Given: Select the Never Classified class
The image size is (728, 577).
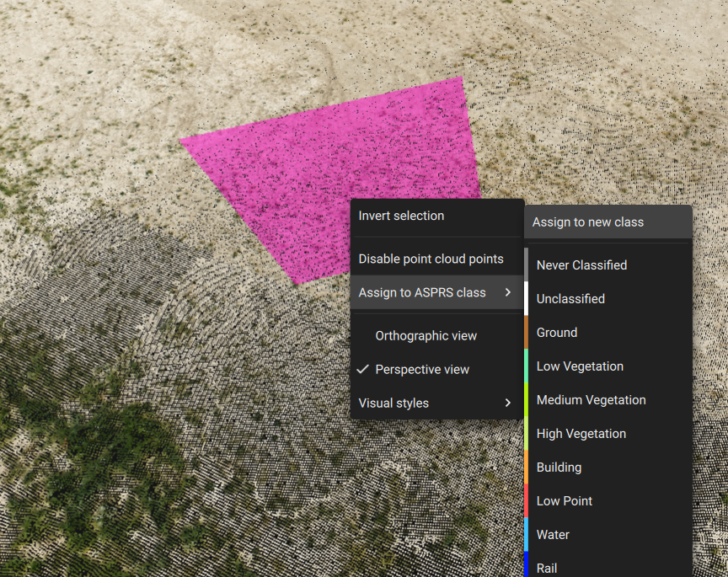Looking at the screenshot, I should [x=582, y=265].
